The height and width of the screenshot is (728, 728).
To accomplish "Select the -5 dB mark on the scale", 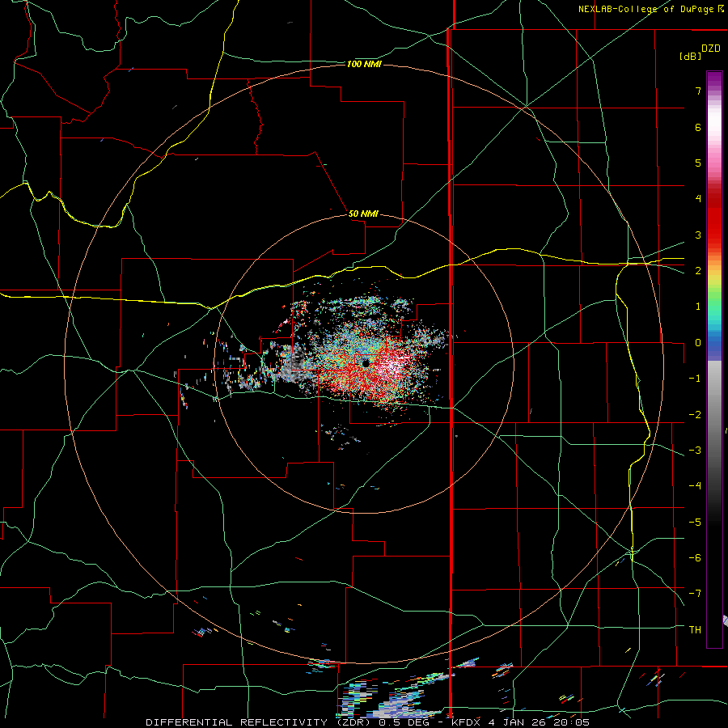I will (695, 523).
